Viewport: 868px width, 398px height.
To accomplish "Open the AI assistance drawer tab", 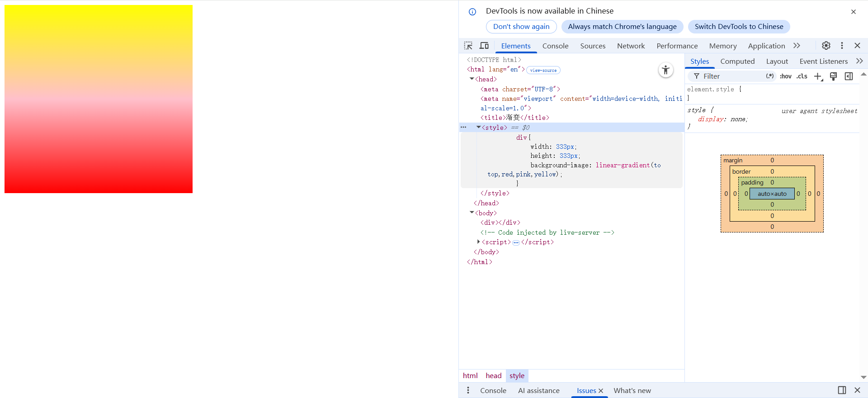I will [539, 390].
